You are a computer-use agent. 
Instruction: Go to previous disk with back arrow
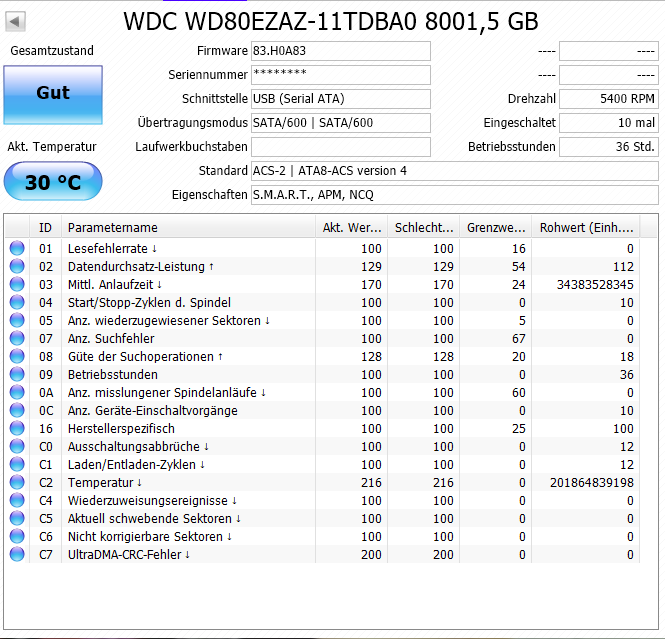[x=15, y=21]
